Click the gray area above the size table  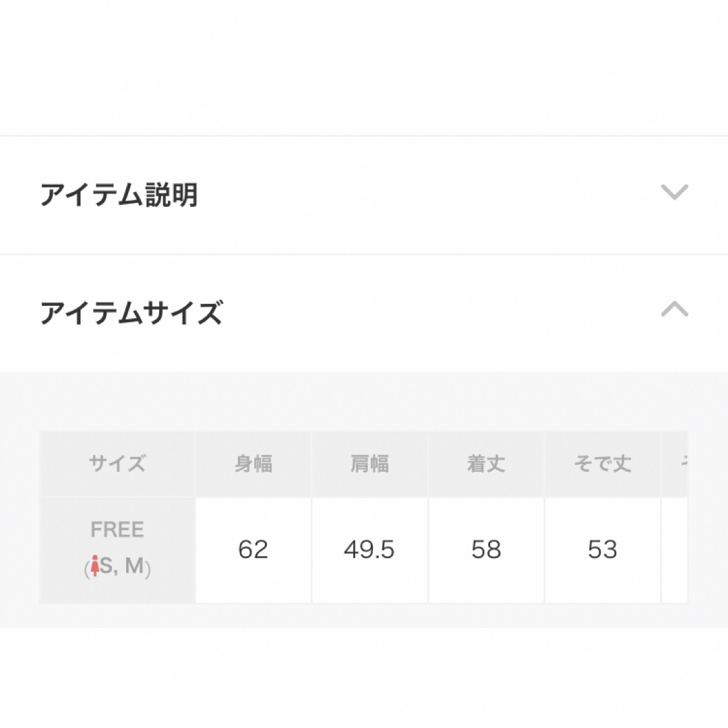[x=364, y=401]
